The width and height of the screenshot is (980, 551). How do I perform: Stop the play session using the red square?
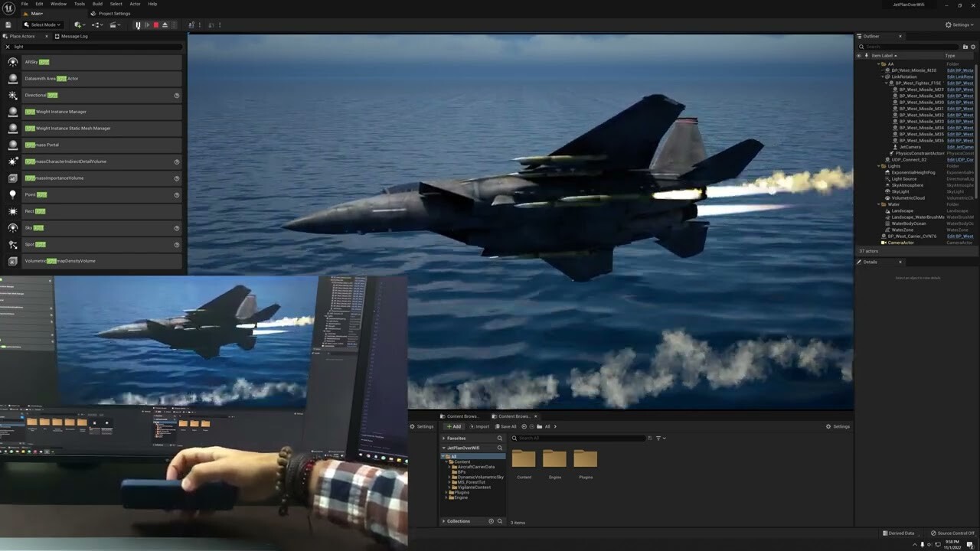click(156, 24)
